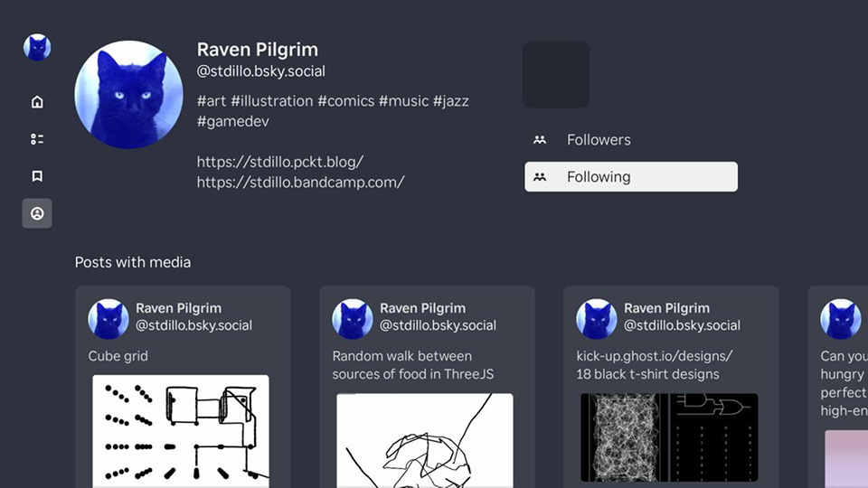Select the partially visible fourth post card
Screen dimensions: 868x488
[x=838, y=389]
